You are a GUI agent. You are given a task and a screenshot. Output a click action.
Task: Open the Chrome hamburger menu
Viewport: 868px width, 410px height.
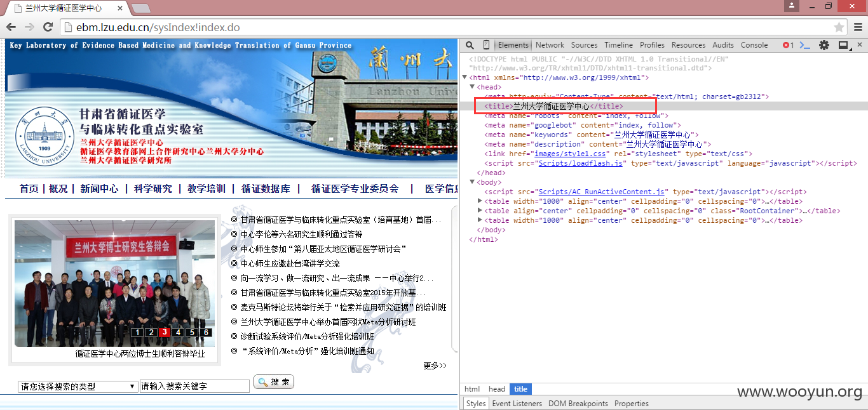(857, 27)
